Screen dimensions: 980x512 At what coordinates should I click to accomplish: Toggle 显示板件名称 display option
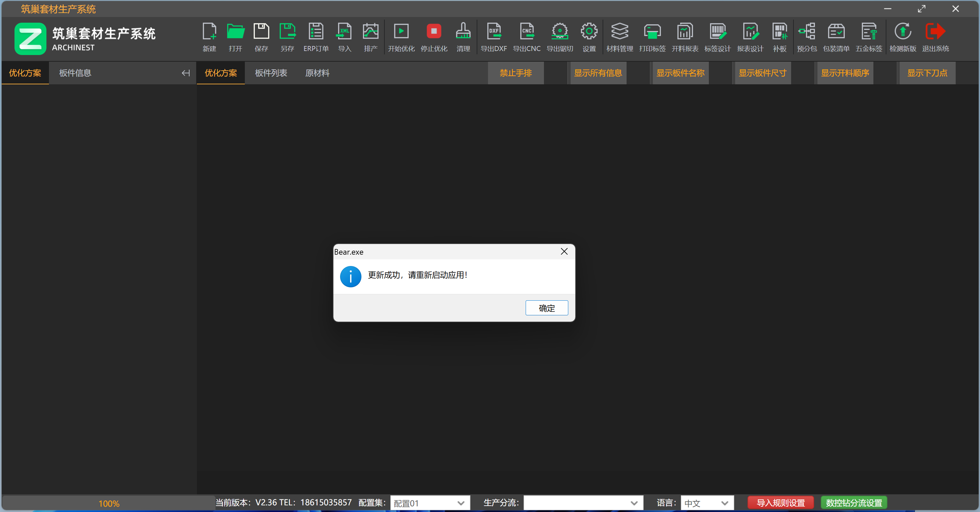coord(680,73)
